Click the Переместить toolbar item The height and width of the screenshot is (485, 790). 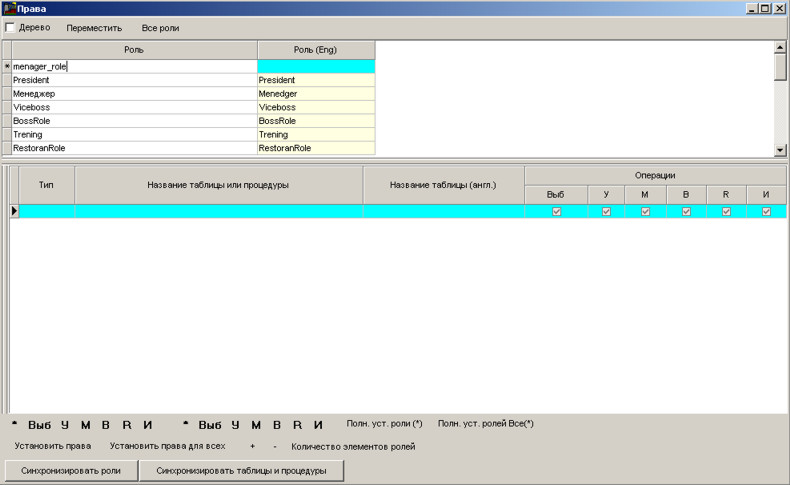94,28
